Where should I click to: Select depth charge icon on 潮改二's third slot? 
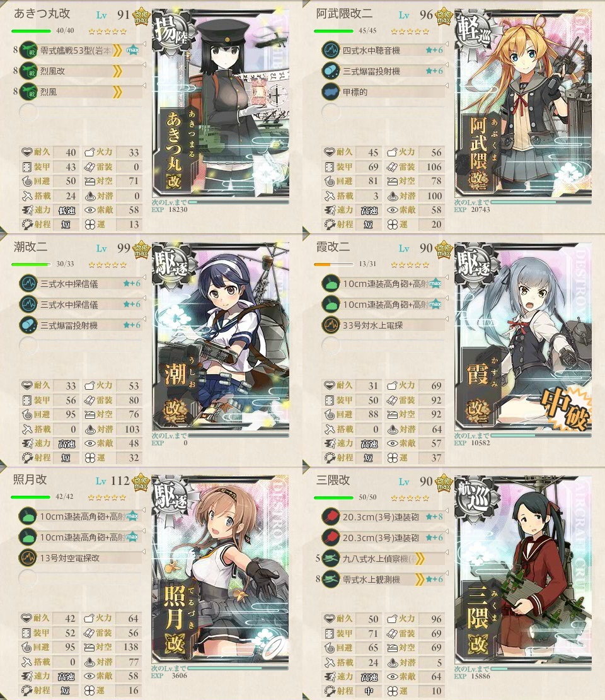(28, 325)
